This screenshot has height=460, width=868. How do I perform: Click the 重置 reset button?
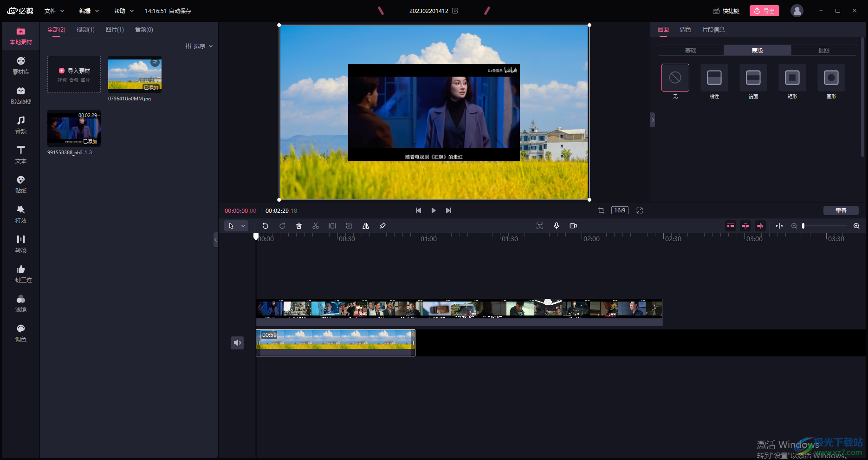coord(841,210)
